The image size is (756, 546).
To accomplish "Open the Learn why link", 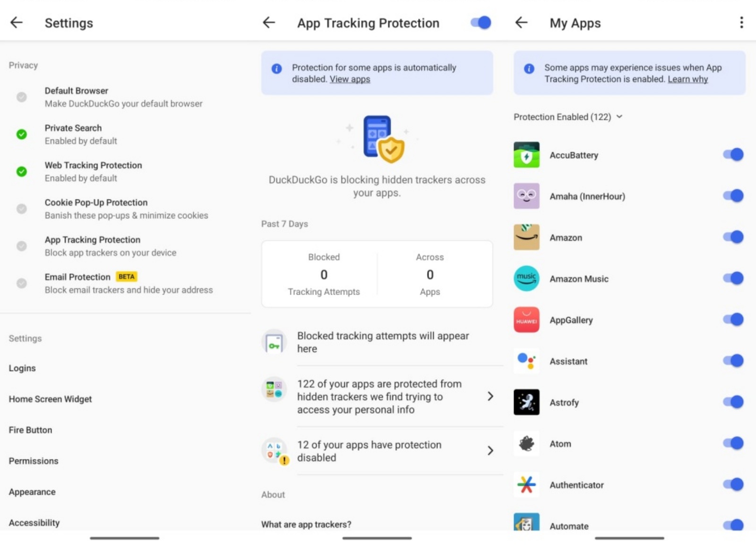I will (x=687, y=79).
